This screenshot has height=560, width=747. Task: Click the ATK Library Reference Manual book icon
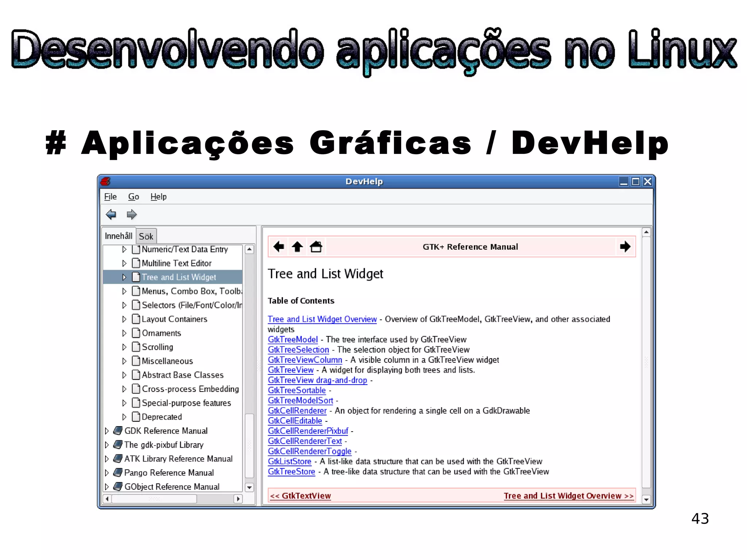pos(117,458)
